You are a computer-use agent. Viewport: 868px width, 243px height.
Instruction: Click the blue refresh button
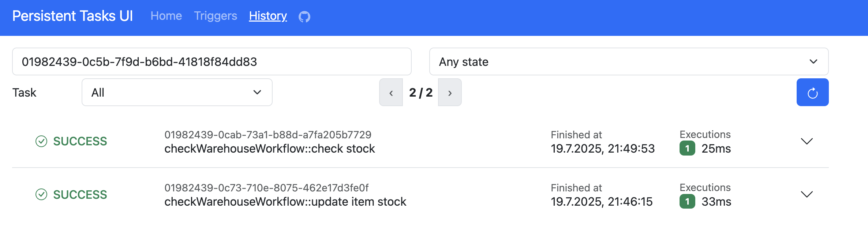click(x=812, y=93)
